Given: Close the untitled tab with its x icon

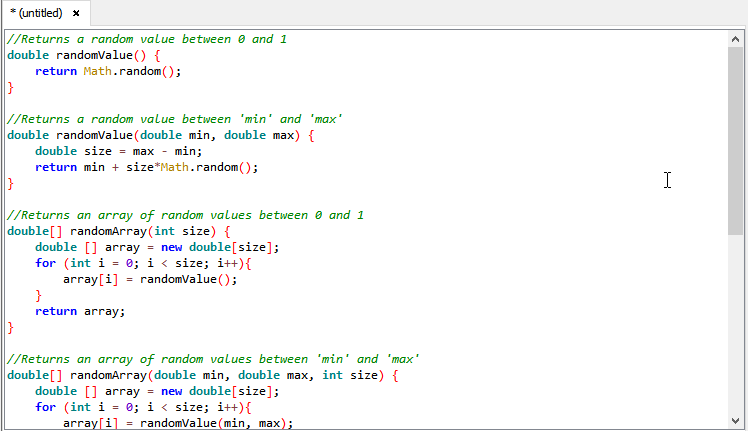Looking at the screenshot, I should 76,13.
